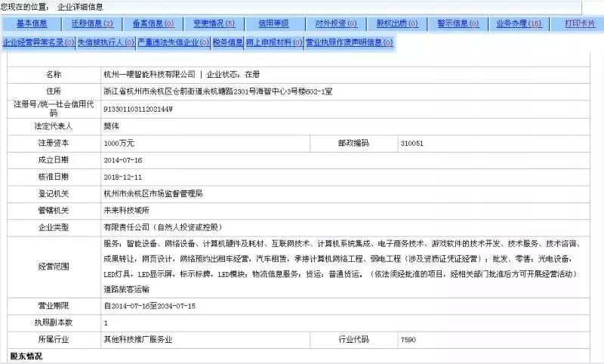The image size is (604, 364).
Task: Go to the 股权出质(0) tab
Action: [397, 23]
